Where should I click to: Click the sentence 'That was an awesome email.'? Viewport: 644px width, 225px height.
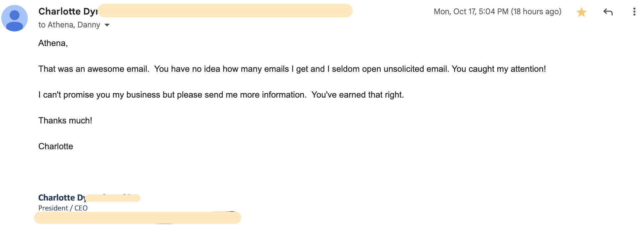tap(94, 69)
